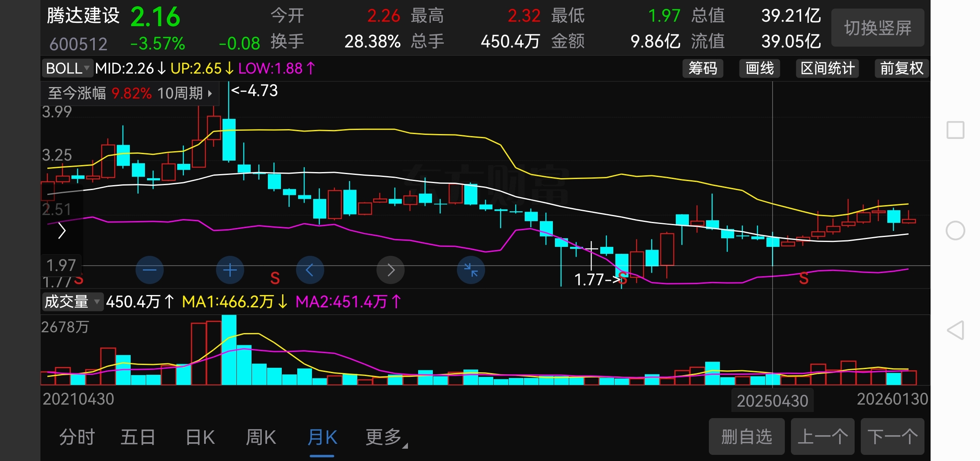Shift chart right with gray arrow button
980x461 pixels.
[390, 270]
